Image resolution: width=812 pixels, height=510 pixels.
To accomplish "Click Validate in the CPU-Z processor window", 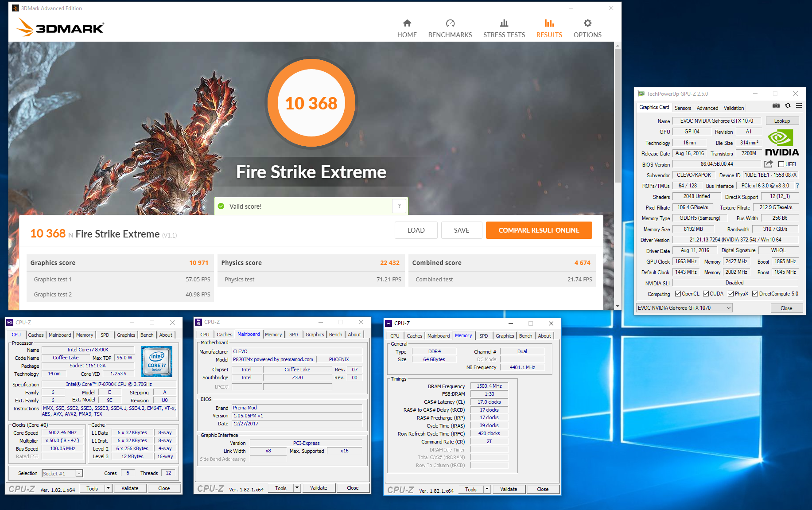I will click(x=130, y=488).
